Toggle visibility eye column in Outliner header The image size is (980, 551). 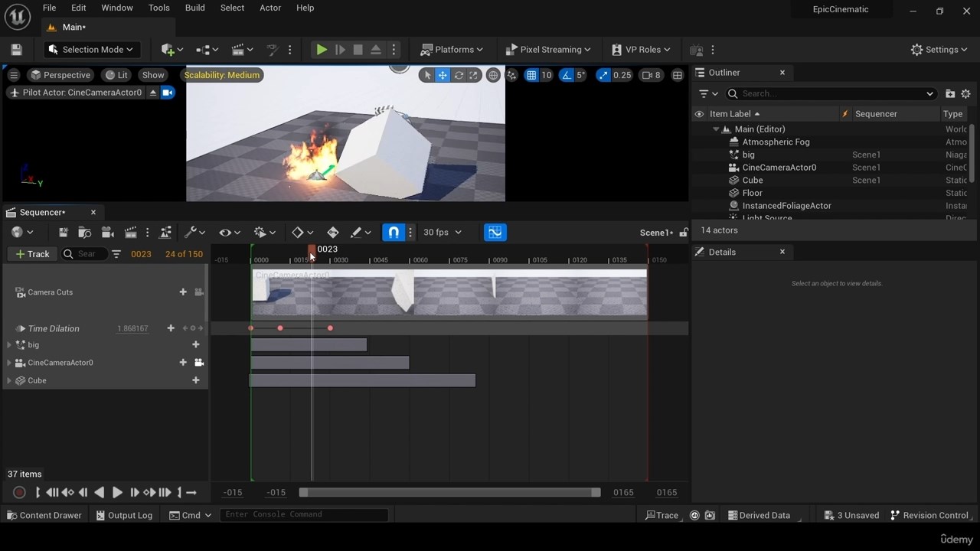pyautogui.click(x=699, y=114)
